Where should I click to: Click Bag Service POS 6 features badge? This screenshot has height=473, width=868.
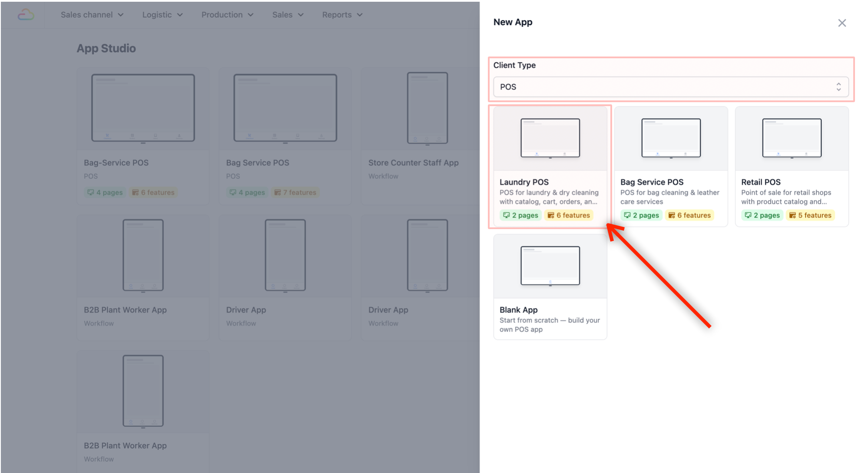(x=689, y=215)
